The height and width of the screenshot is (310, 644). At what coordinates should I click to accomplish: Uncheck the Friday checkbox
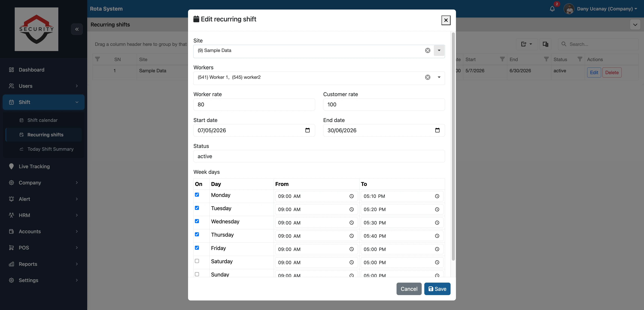coord(197,248)
